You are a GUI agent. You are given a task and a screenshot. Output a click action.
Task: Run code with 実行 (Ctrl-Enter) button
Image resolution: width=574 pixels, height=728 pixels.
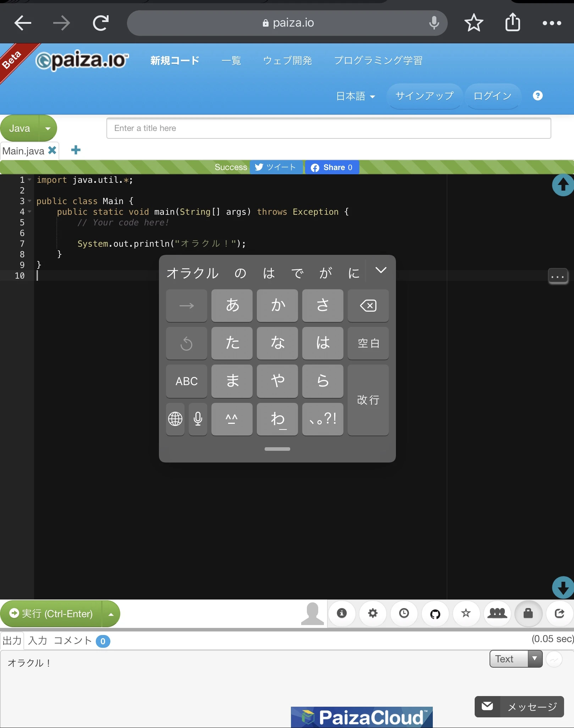coord(51,614)
